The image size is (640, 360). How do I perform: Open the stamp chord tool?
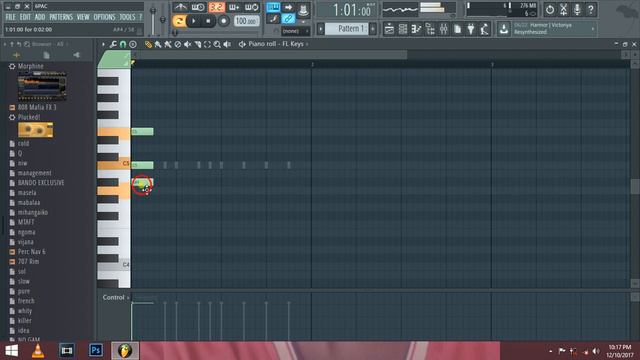point(133,44)
